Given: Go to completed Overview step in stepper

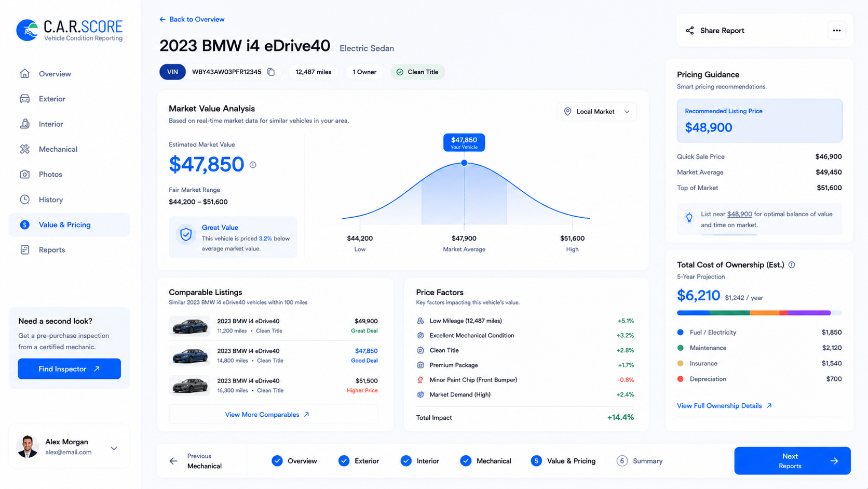Looking at the screenshot, I should tap(294, 461).
